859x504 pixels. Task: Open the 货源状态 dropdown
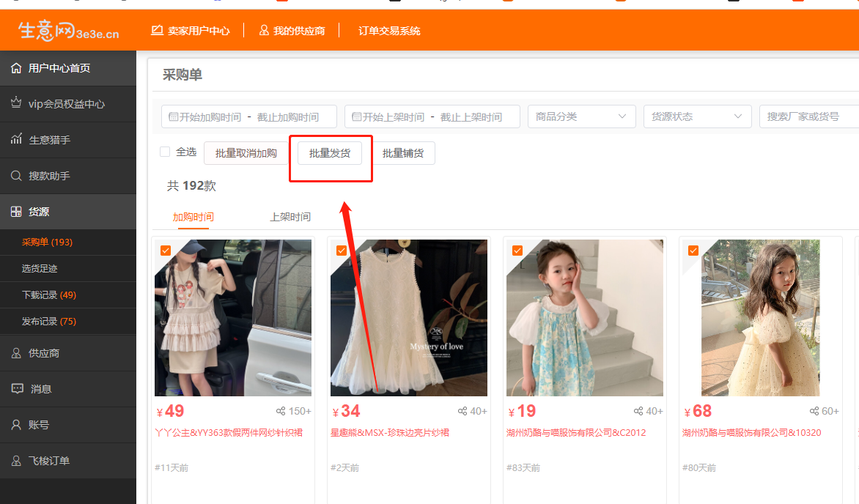(698, 116)
